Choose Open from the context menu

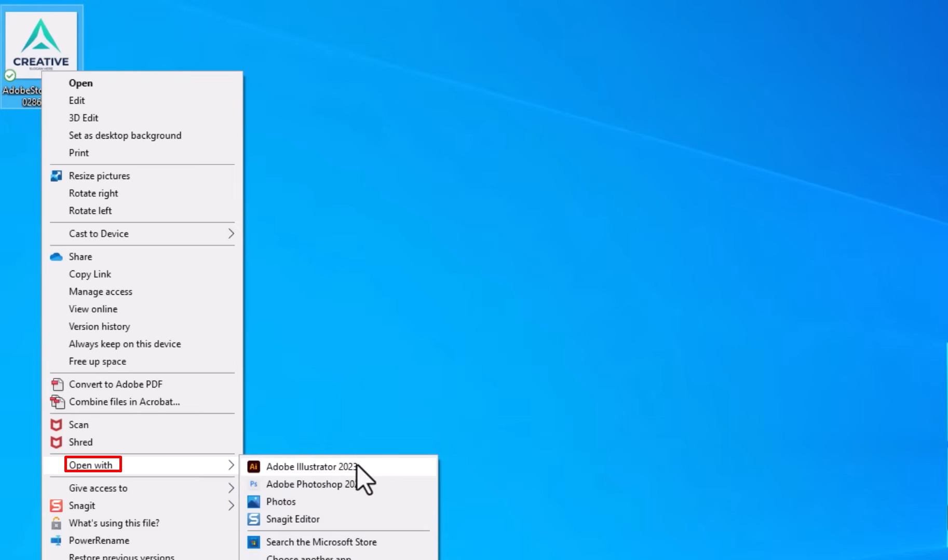[x=81, y=83]
